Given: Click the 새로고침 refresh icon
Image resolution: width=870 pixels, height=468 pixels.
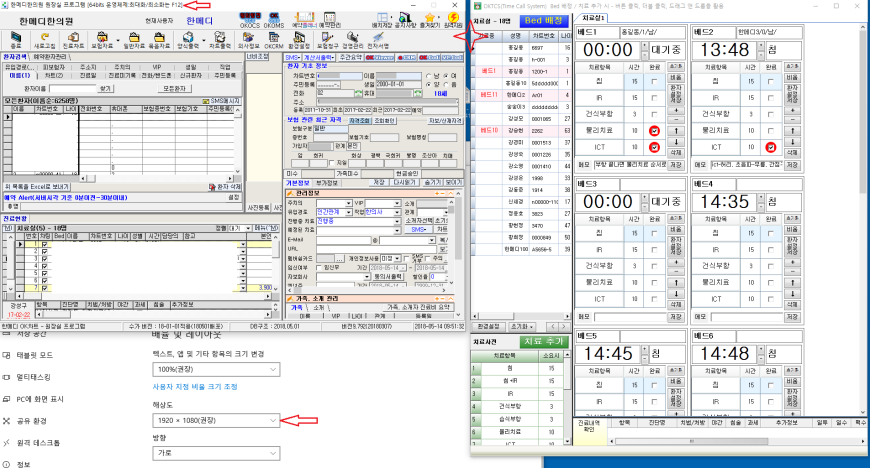Looking at the screenshot, I should [44, 40].
